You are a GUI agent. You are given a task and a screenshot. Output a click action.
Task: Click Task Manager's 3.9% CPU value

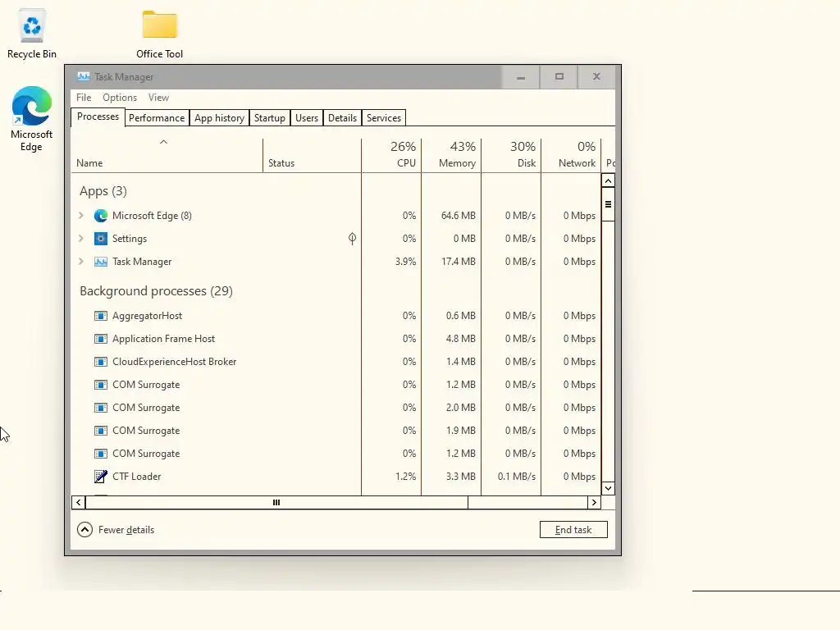point(405,262)
